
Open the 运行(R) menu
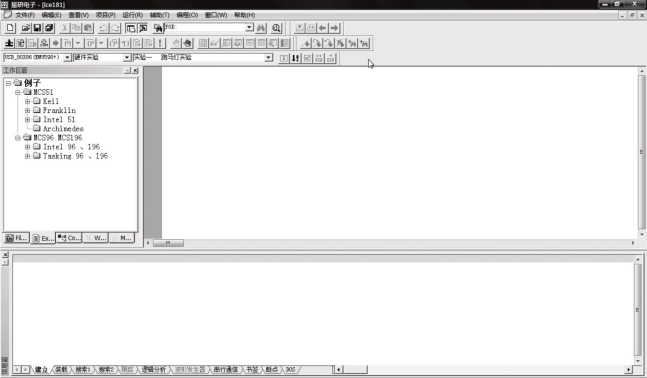(132, 15)
